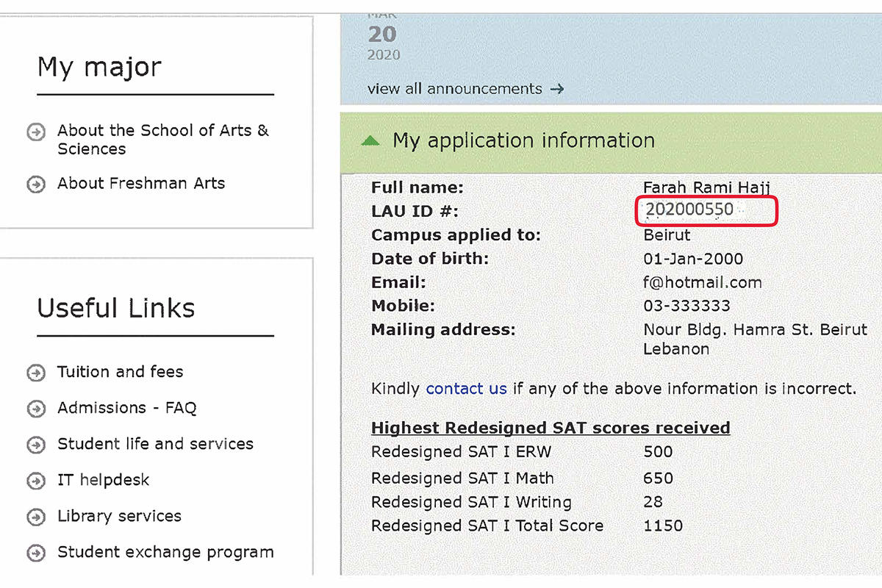
Task: Click the arrow icon next to Library services
Action: [x=35, y=517]
